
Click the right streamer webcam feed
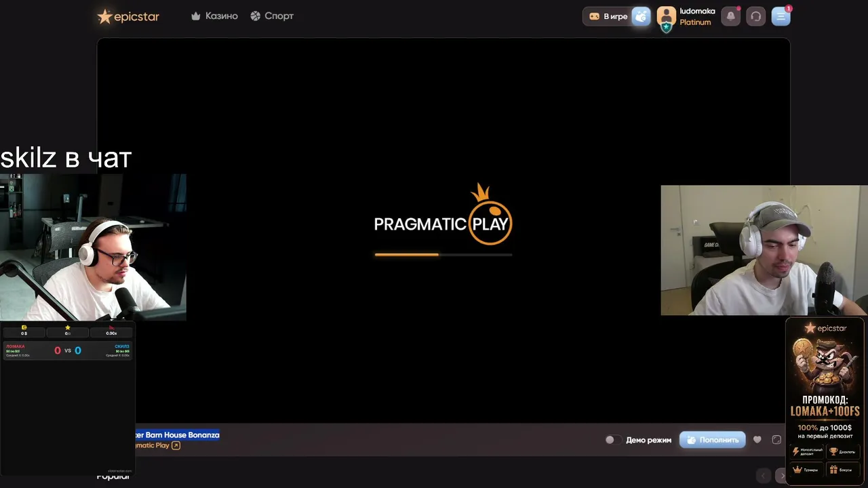point(764,250)
